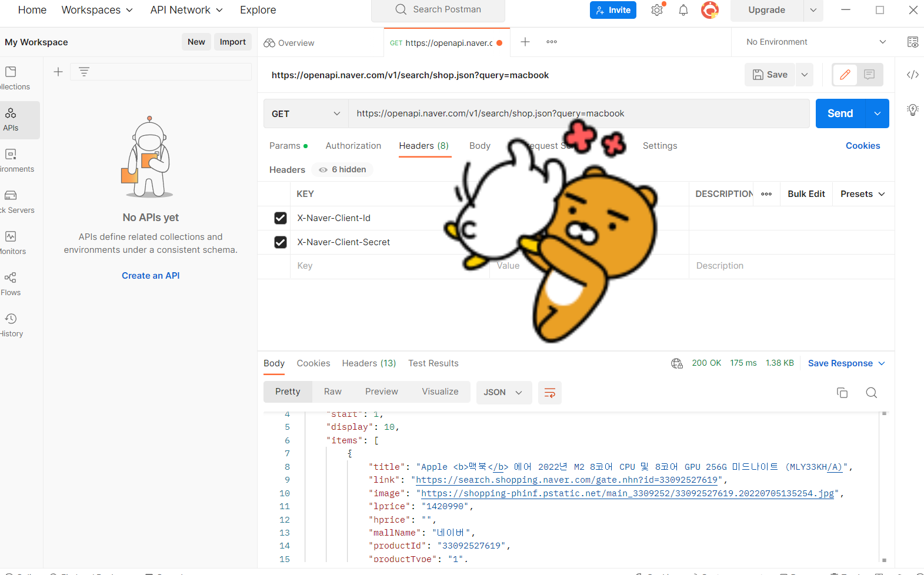Open the request Settings tab

point(660,146)
